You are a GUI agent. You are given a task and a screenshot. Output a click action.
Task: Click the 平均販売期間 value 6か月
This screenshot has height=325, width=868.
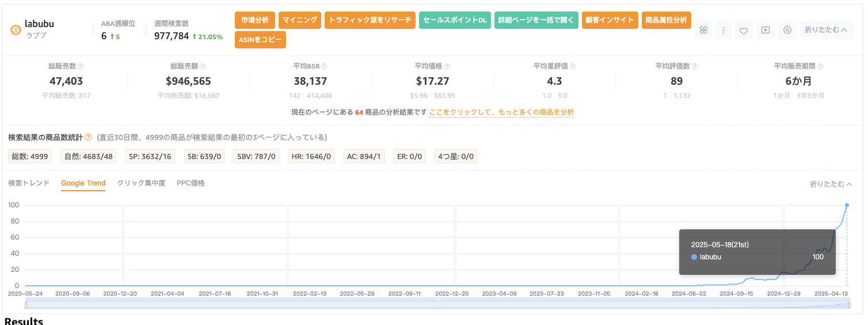coord(798,81)
